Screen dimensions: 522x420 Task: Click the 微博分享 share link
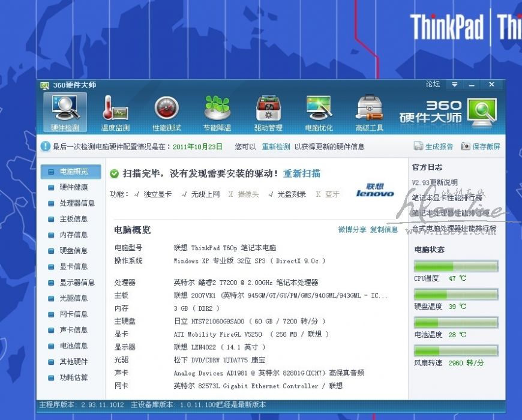pos(352,229)
